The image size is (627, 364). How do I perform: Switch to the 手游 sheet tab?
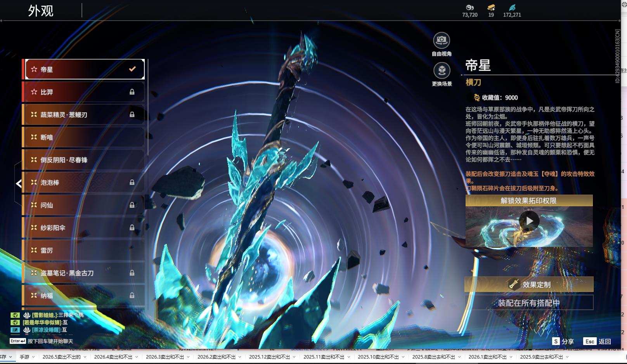[x=24, y=357]
